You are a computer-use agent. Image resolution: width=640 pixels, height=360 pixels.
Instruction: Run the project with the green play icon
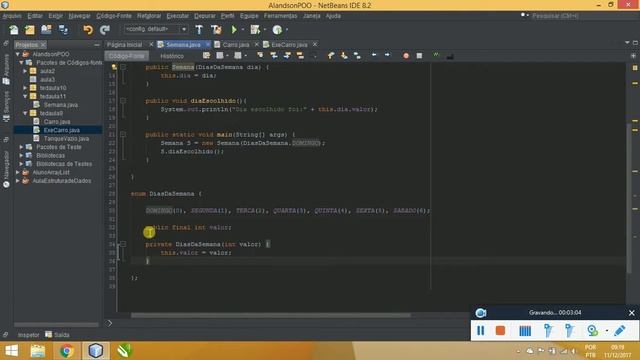pyautogui.click(x=234, y=29)
